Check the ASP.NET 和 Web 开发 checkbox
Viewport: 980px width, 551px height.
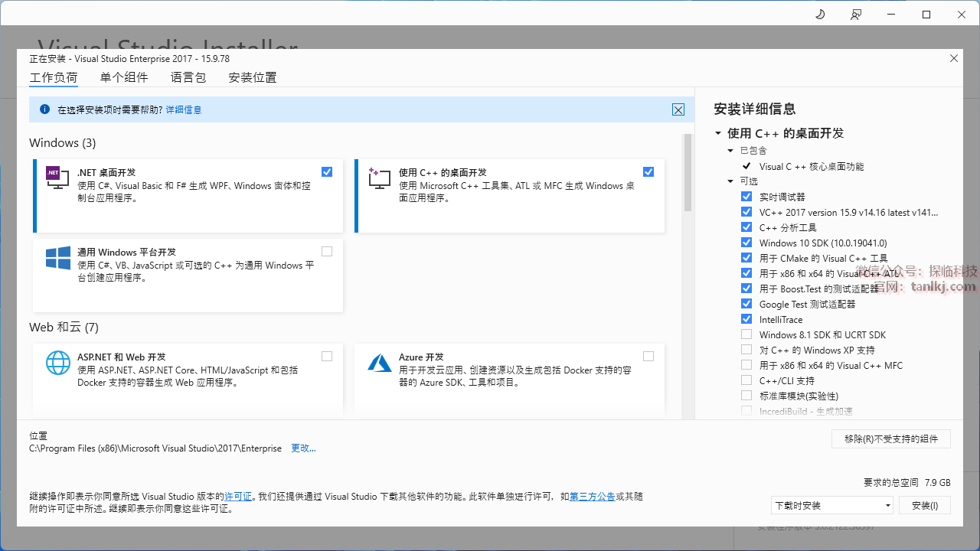tap(327, 357)
